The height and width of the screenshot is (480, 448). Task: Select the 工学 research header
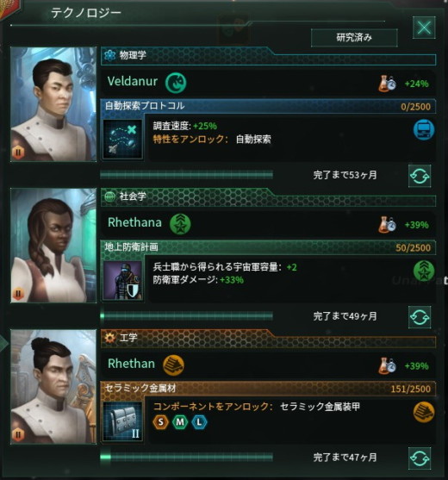click(x=268, y=338)
